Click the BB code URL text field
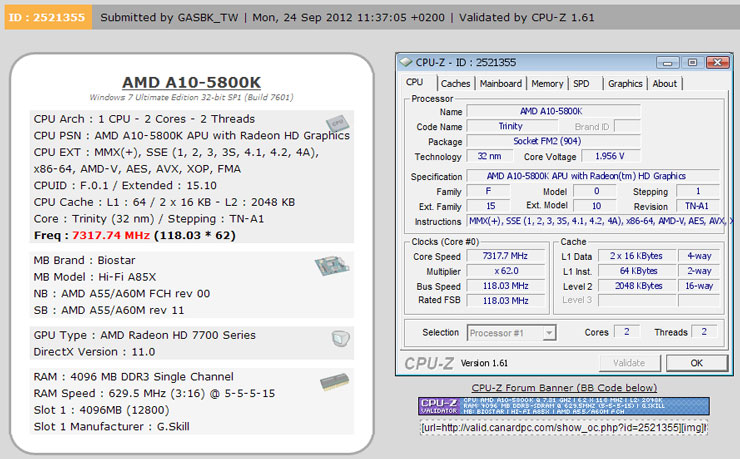This screenshot has width=740, height=459. pyautogui.click(x=563, y=427)
